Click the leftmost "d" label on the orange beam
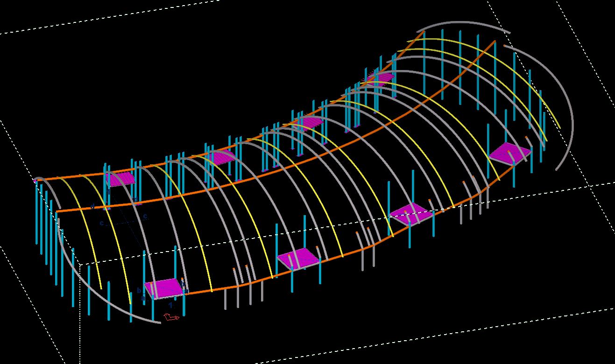The image size is (615, 364). point(93,206)
